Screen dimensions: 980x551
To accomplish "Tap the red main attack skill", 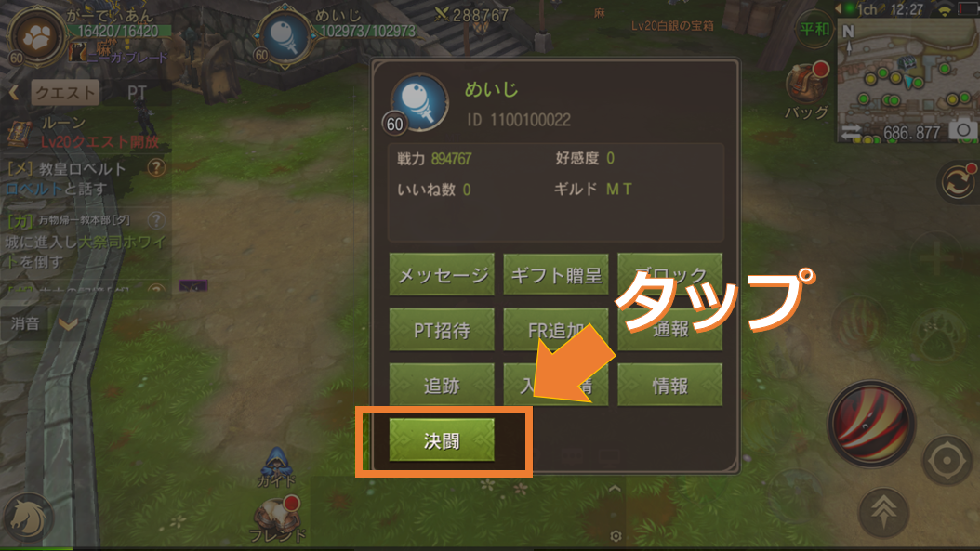I will [x=871, y=425].
